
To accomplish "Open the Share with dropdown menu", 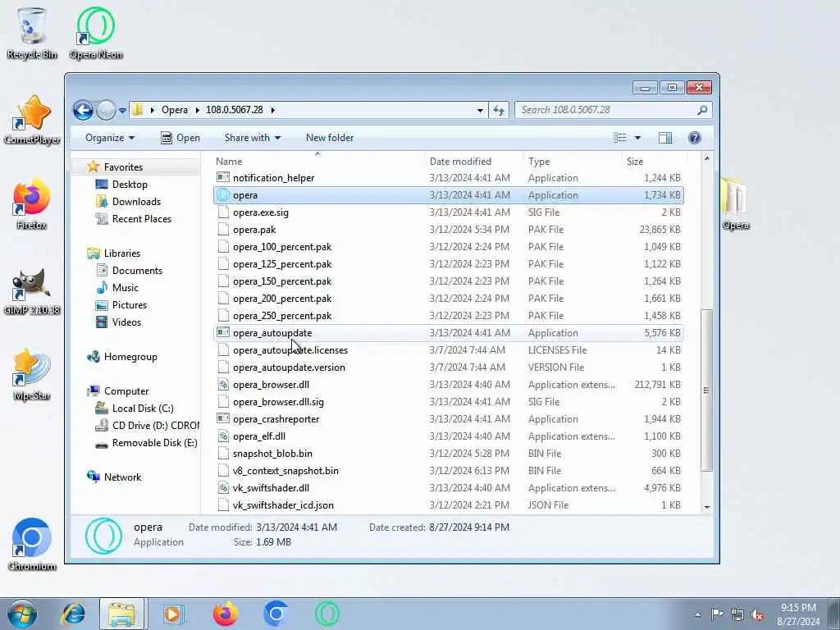I will [253, 138].
